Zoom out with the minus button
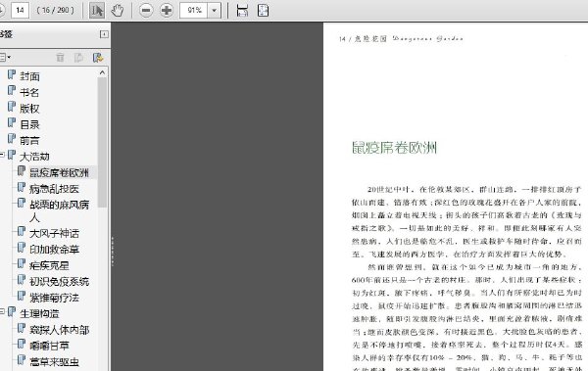Viewport: 588px width, 371px height. [x=146, y=10]
